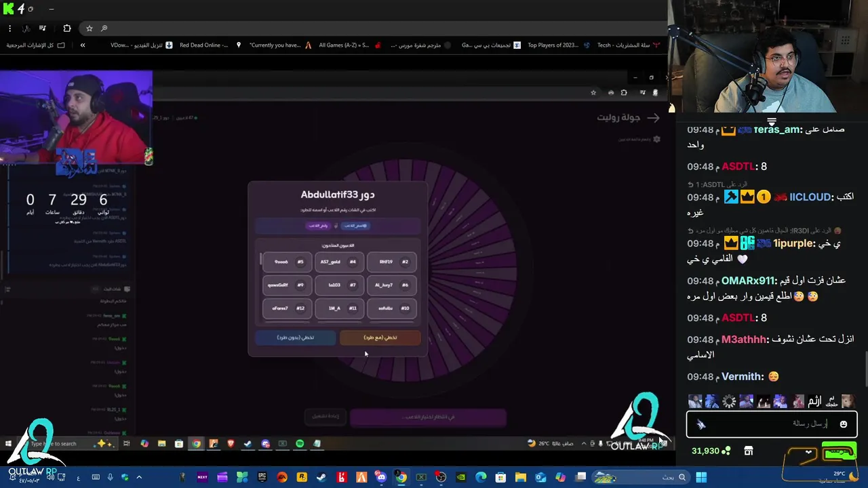Select player 9ooo6 #5
This screenshot has height=488, width=868.
coord(288,262)
